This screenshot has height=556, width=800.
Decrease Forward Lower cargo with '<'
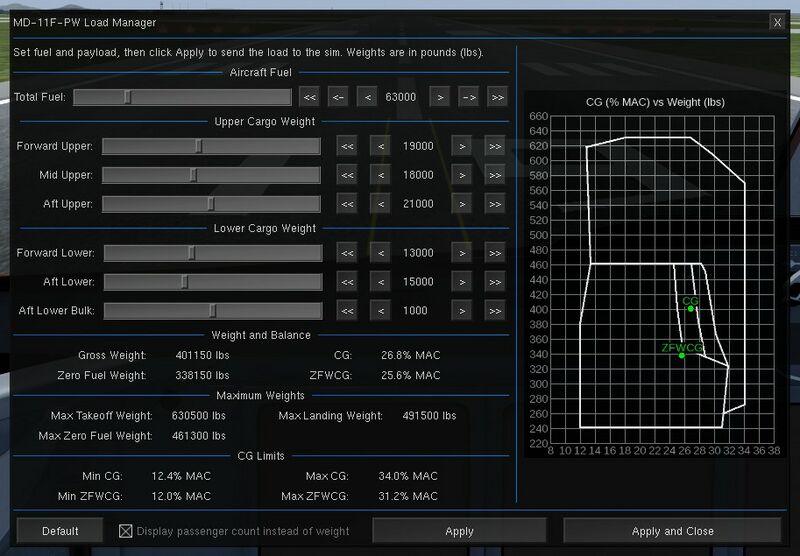381,253
